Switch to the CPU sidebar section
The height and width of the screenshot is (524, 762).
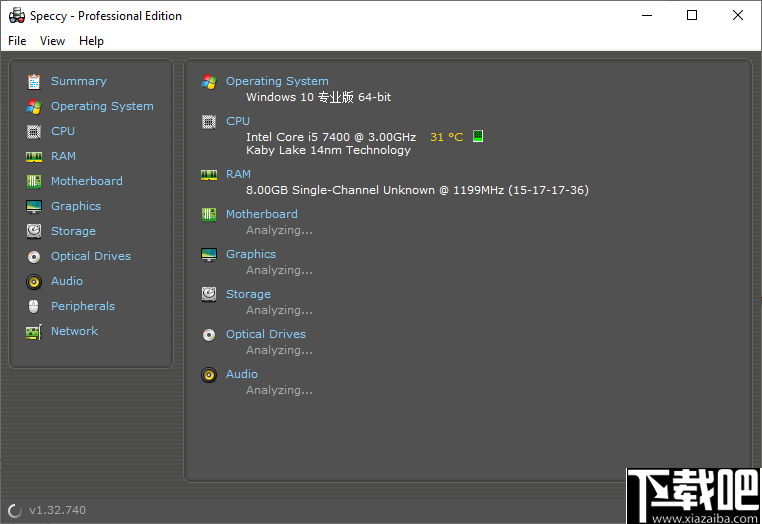point(63,131)
